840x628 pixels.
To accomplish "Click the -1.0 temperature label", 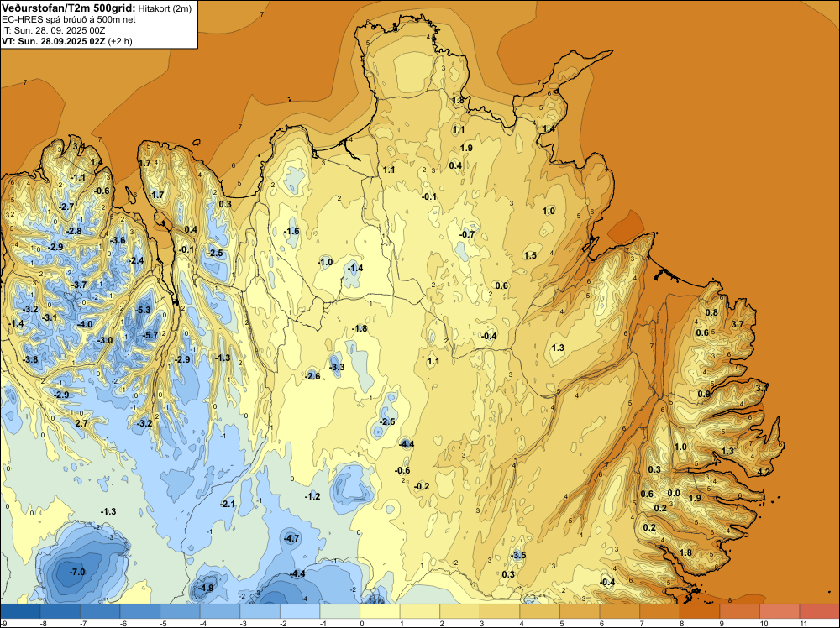I will coord(325,262).
